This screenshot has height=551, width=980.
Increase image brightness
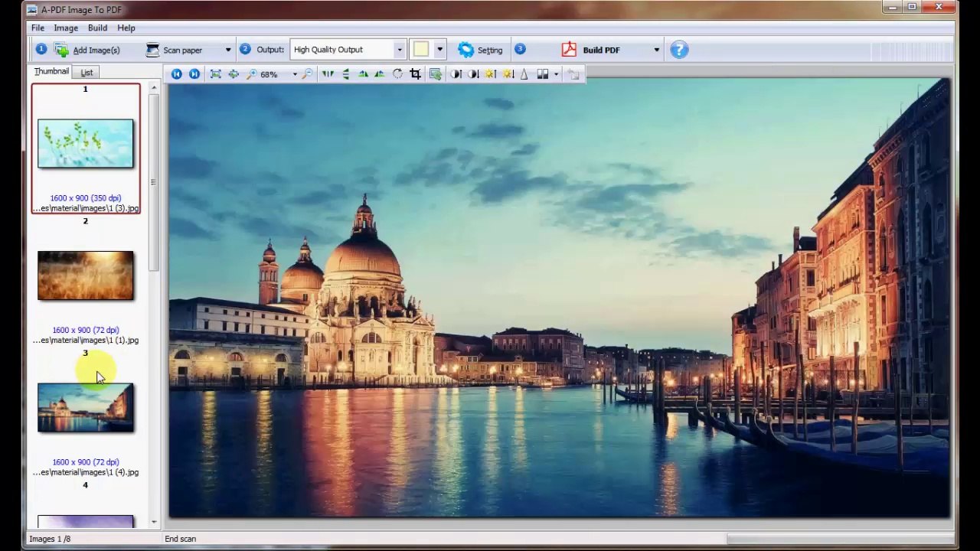(490, 74)
